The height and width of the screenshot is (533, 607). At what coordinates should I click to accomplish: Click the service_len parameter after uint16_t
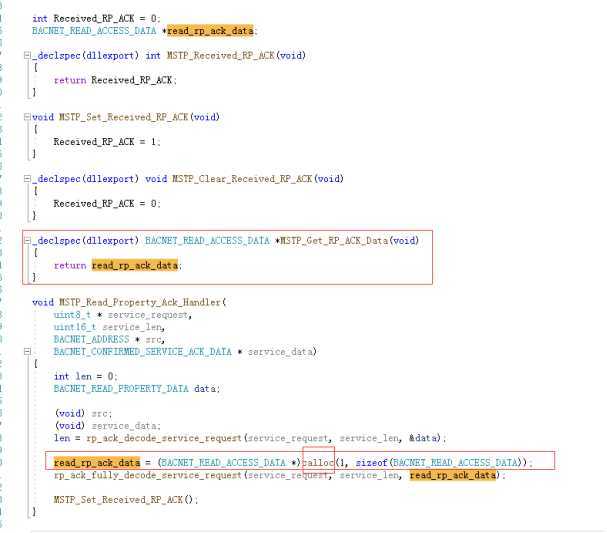(x=132, y=327)
